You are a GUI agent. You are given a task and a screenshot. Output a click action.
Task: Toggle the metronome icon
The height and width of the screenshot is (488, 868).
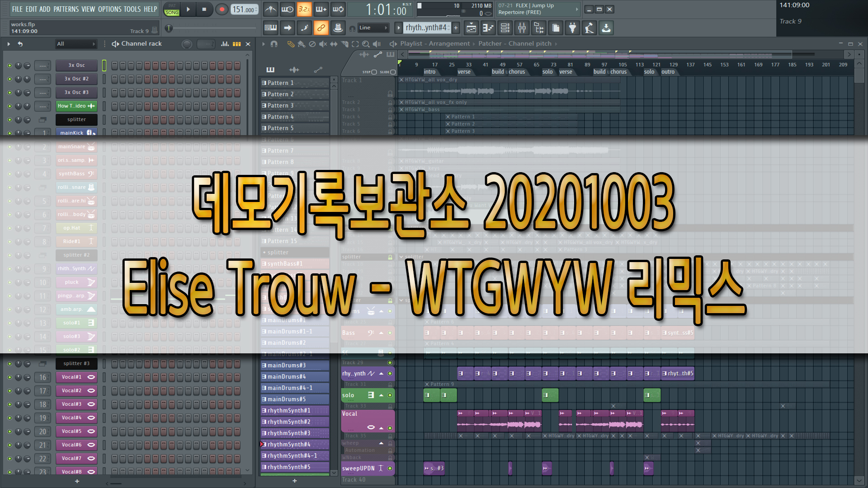[270, 9]
